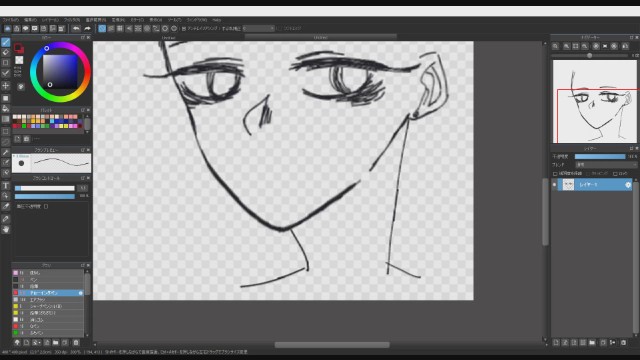Undock the Layer panel float icon
Screen dimensions: 640x360
(x=631, y=149)
